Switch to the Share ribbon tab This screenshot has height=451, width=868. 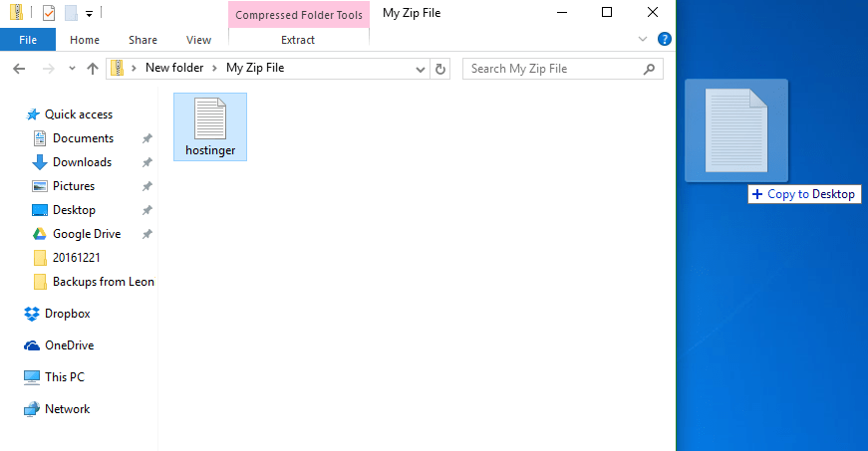143,40
